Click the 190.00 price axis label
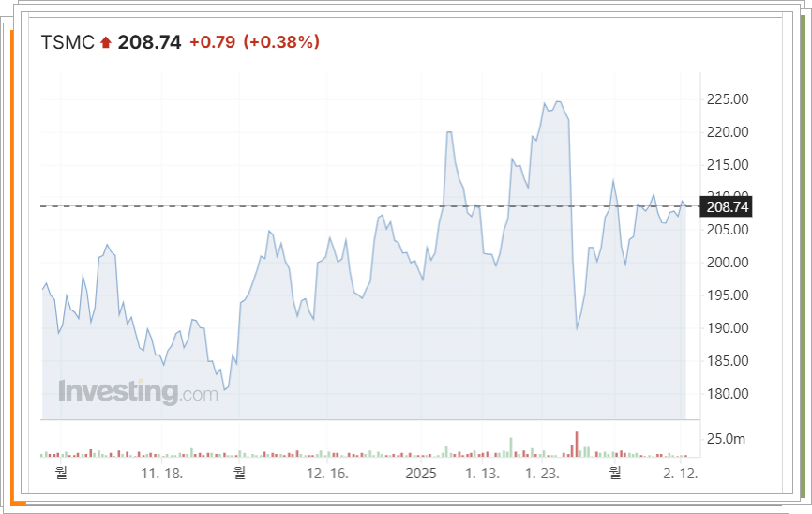Image resolution: width=812 pixels, height=514 pixels. tap(728, 328)
